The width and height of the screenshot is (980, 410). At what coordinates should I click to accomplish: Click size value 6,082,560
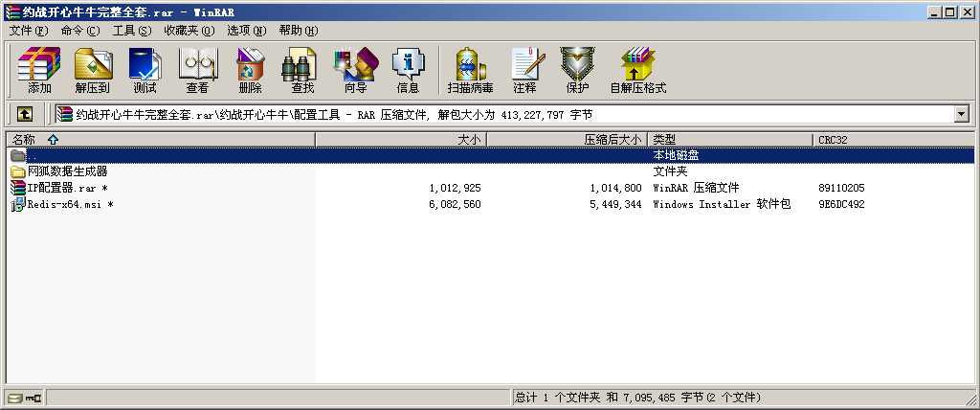point(455,204)
